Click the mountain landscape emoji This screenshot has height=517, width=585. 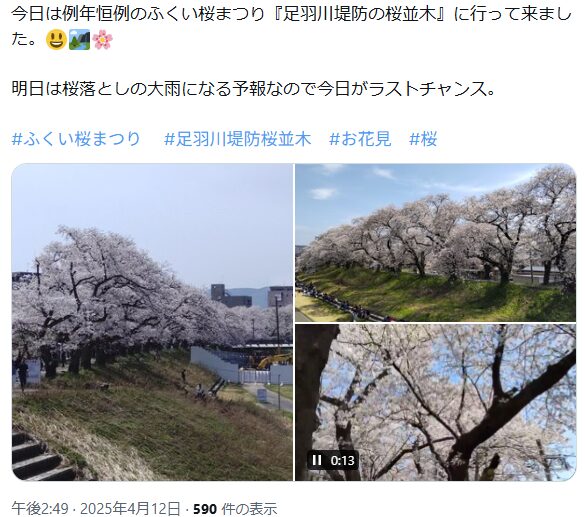coord(79,40)
